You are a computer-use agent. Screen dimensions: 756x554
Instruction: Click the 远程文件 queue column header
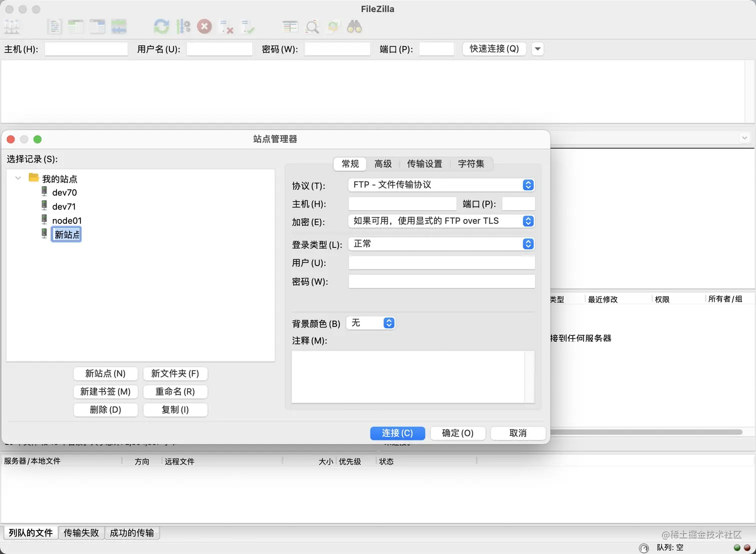click(x=179, y=461)
